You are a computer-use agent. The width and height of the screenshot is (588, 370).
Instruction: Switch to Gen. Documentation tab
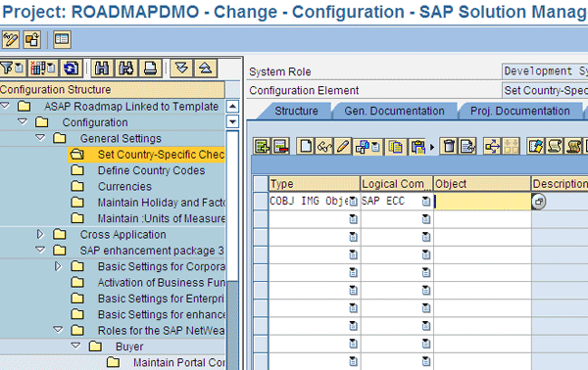point(394,112)
